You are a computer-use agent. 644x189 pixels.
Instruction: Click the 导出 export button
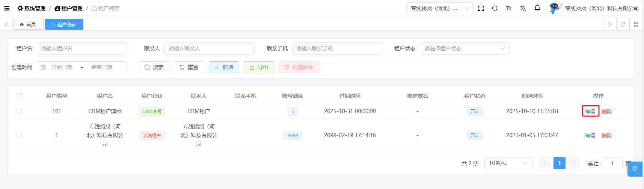click(x=259, y=67)
